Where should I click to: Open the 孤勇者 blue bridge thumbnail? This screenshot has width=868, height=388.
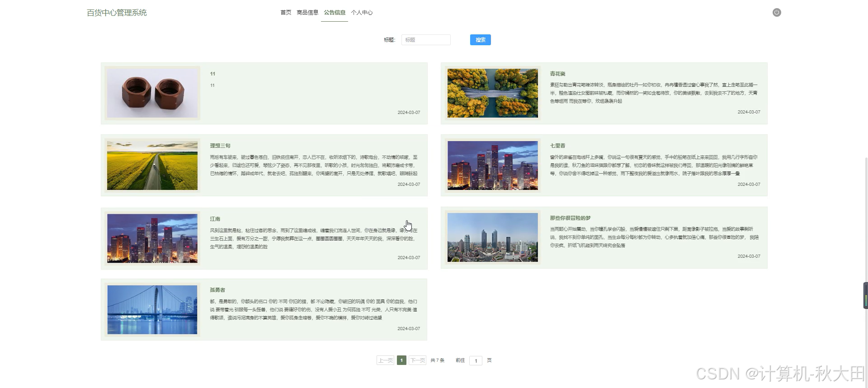click(x=152, y=310)
